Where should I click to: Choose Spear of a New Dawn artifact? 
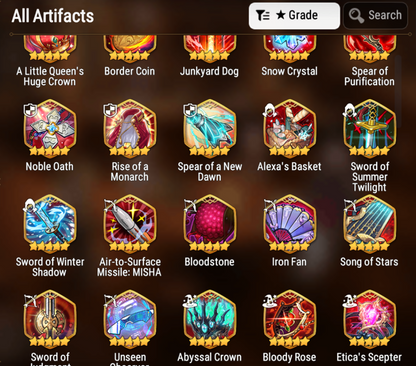tap(210, 128)
